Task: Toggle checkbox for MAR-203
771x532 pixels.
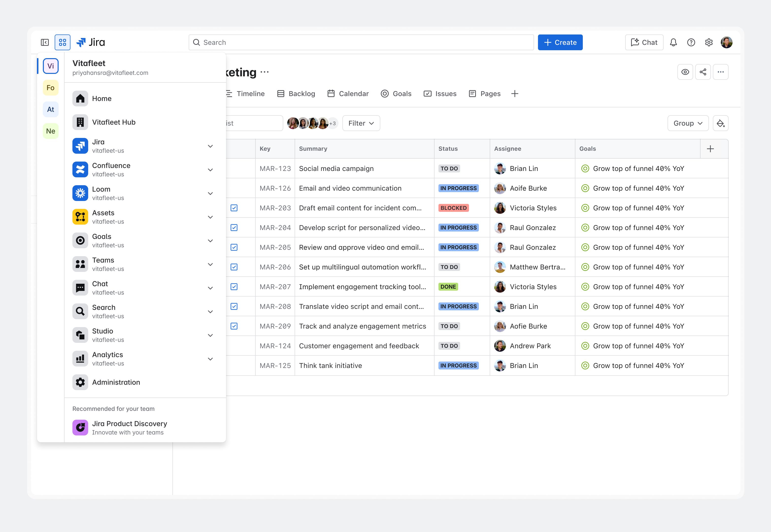Action: tap(234, 208)
